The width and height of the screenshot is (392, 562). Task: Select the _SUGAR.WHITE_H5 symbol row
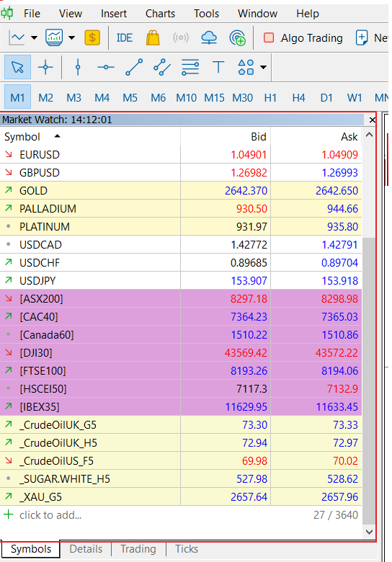pos(181,479)
